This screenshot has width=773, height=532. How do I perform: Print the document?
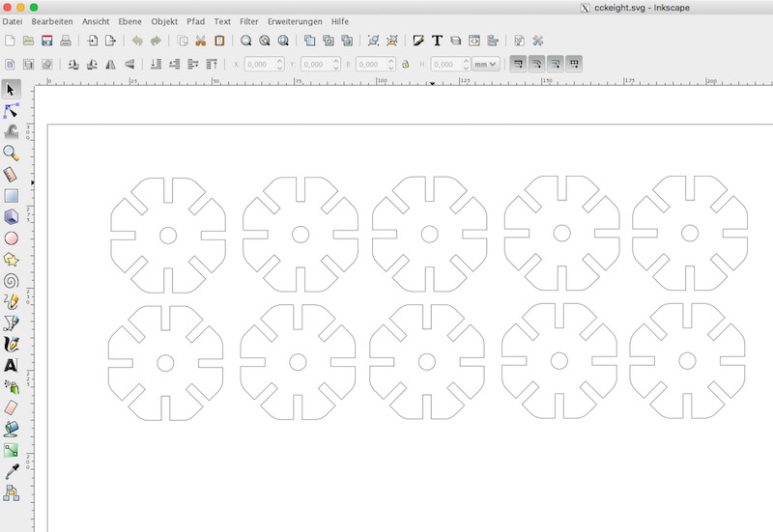click(x=66, y=41)
